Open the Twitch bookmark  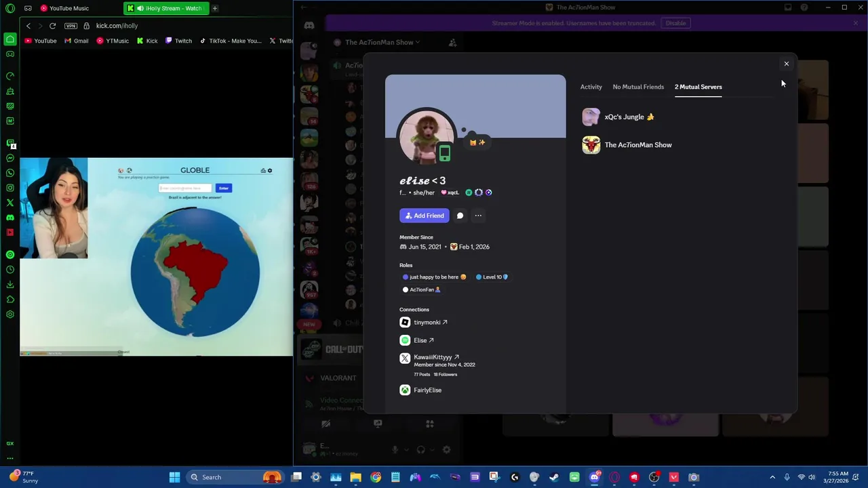(178, 41)
